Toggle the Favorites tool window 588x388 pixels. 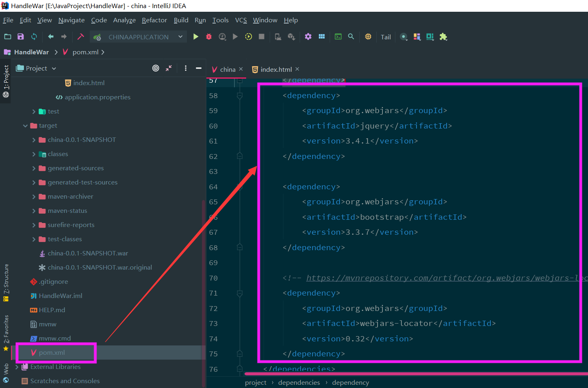[x=6, y=328]
